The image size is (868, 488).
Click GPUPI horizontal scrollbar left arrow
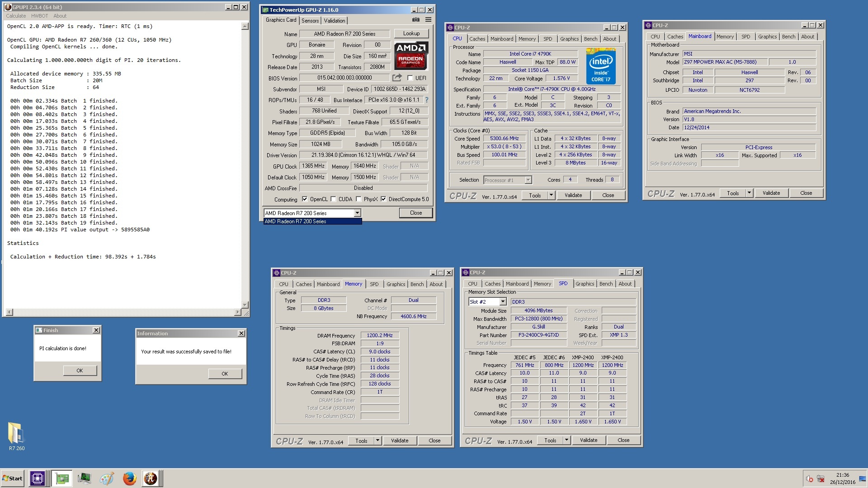(x=9, y=312)
